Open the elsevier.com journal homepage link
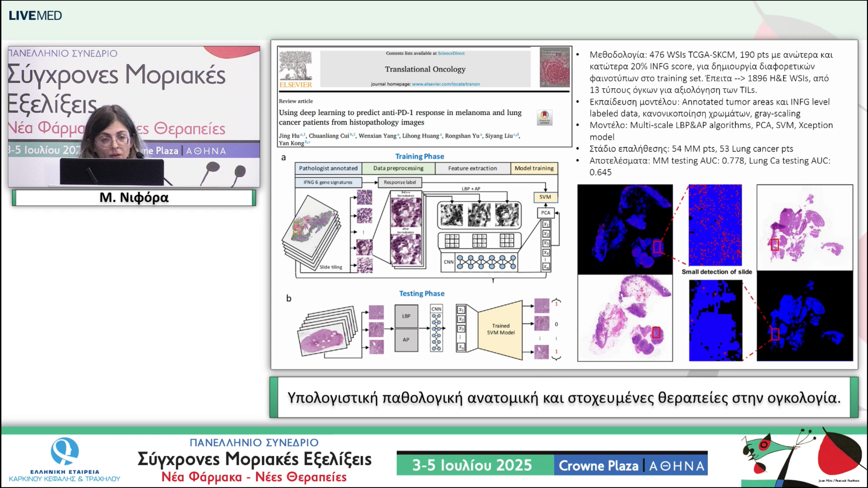 click(x=446, y=84)
